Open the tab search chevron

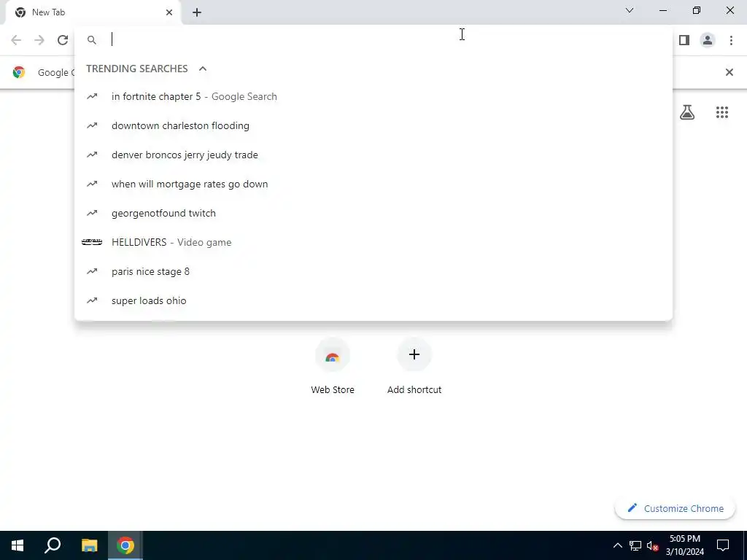[x=630, y=10]
